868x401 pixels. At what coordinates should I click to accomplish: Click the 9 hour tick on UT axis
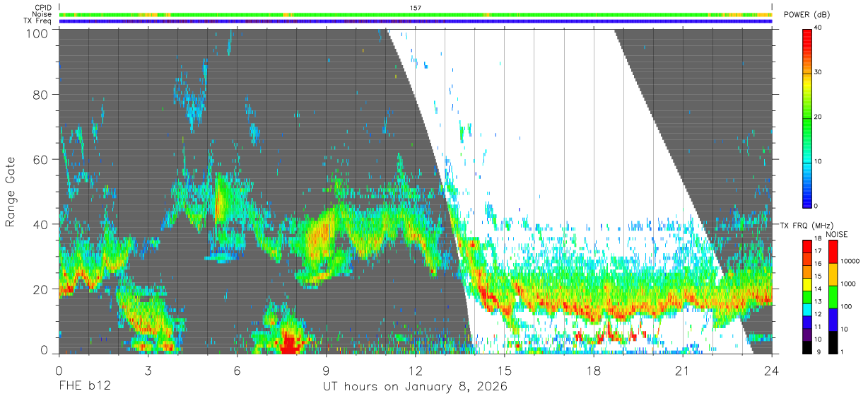click(326, 371)
